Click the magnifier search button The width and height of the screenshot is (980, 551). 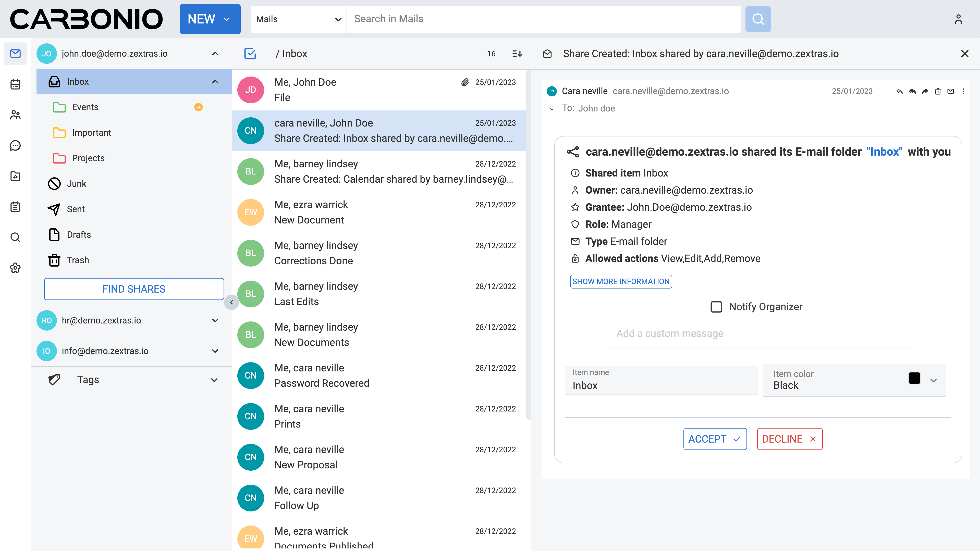pos(757,19)
